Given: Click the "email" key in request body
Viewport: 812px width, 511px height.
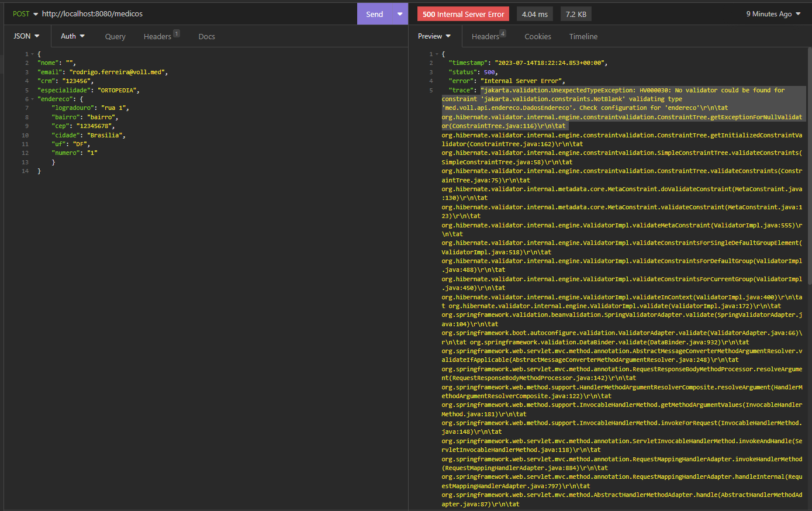Looking at the screenshot, I should coord(50,72).
